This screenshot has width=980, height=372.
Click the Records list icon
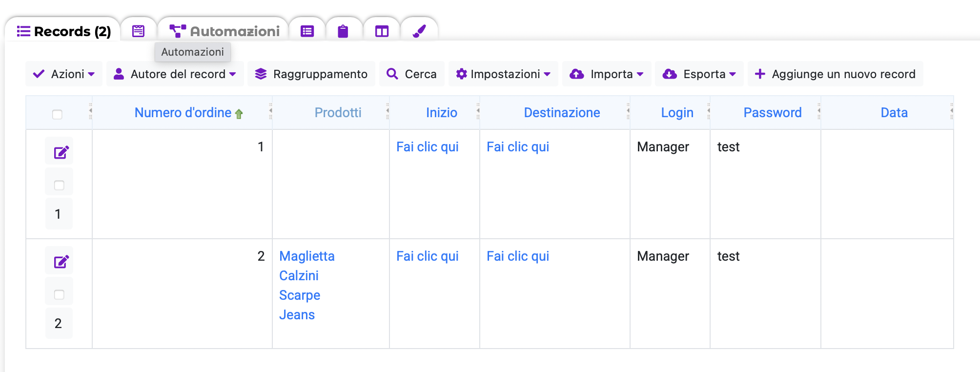23,31
